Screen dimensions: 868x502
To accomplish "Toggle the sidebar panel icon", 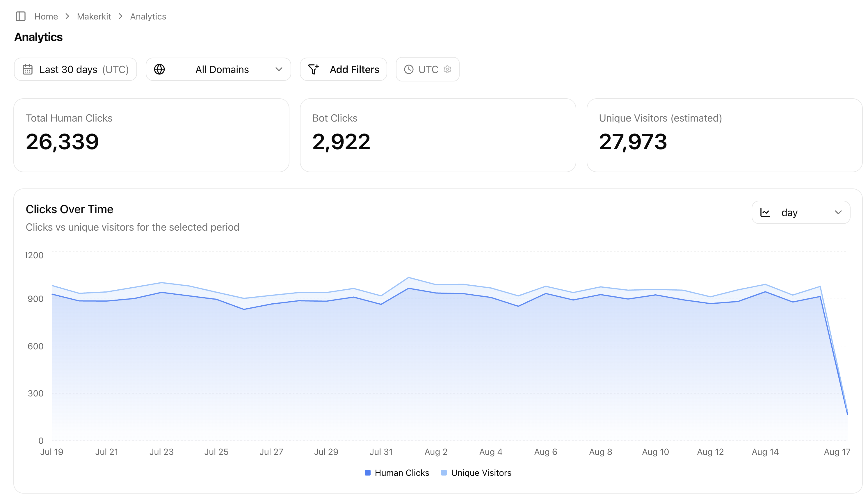I will [x=21, y=16].
